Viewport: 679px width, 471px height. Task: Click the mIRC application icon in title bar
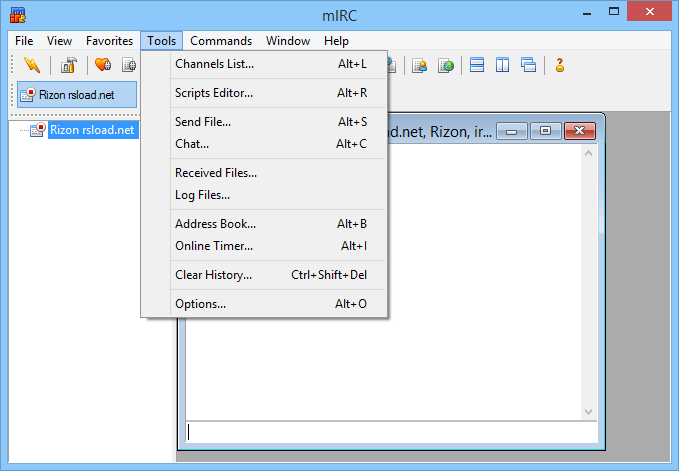coord(18,15)
